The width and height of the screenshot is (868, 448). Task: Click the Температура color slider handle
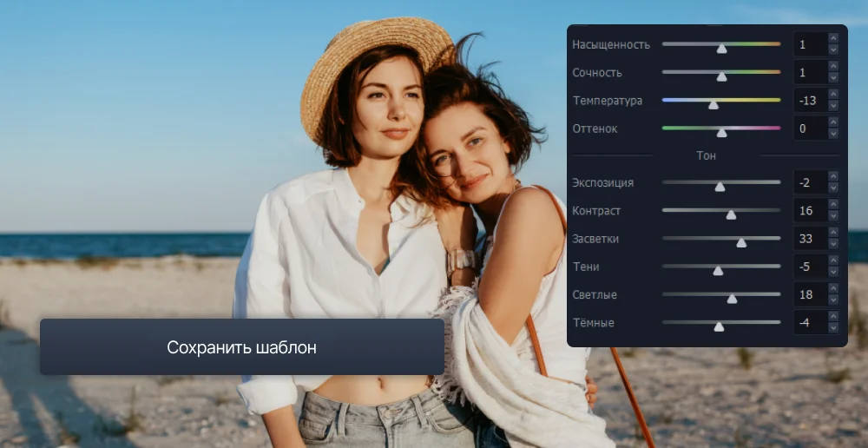(x=713, y=104)
